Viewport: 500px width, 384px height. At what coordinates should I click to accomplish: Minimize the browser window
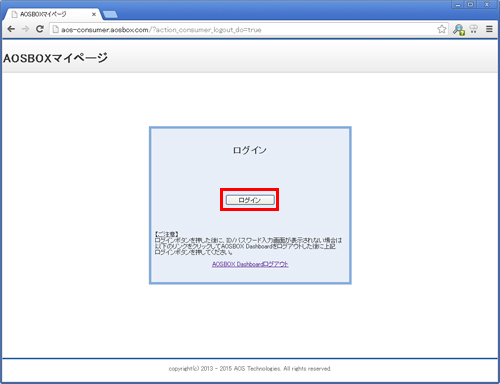click(x=458, y=5)
